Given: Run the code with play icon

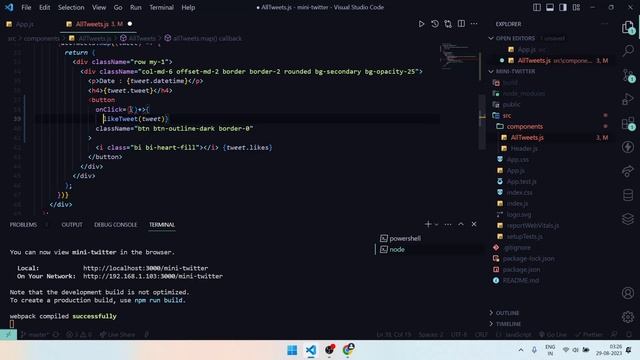Looking at the screenshot, I should (x=421, y=24).
